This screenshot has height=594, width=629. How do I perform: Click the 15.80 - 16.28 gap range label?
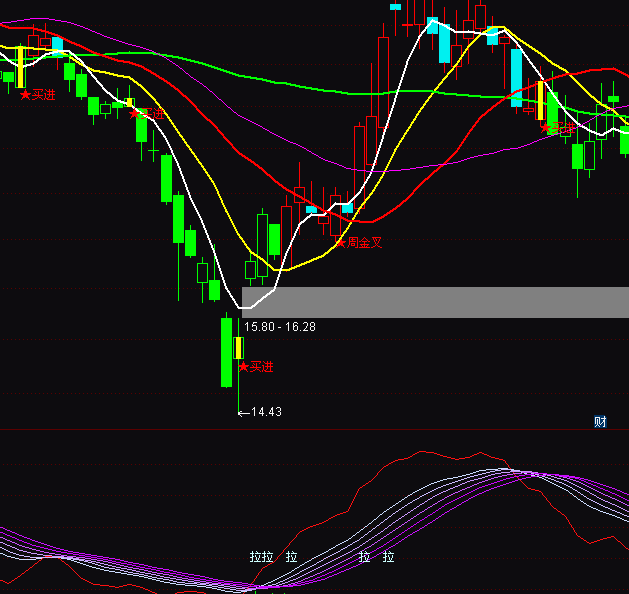click(280, 327)
